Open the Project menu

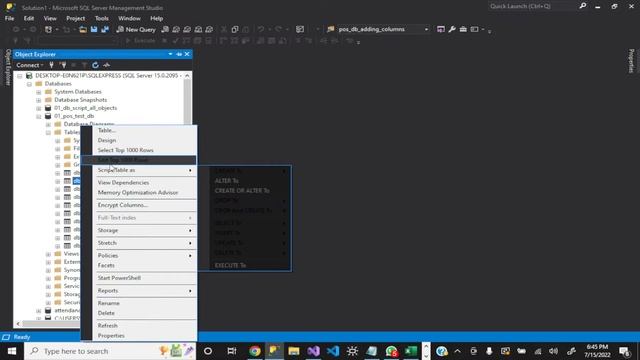pos(76,18)
